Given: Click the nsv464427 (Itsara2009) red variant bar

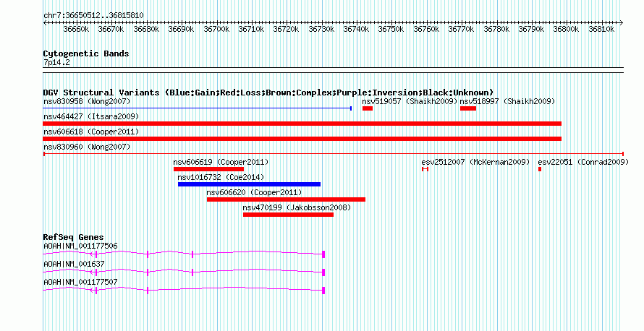Looking at the screenshot, I should coord(302,124).
